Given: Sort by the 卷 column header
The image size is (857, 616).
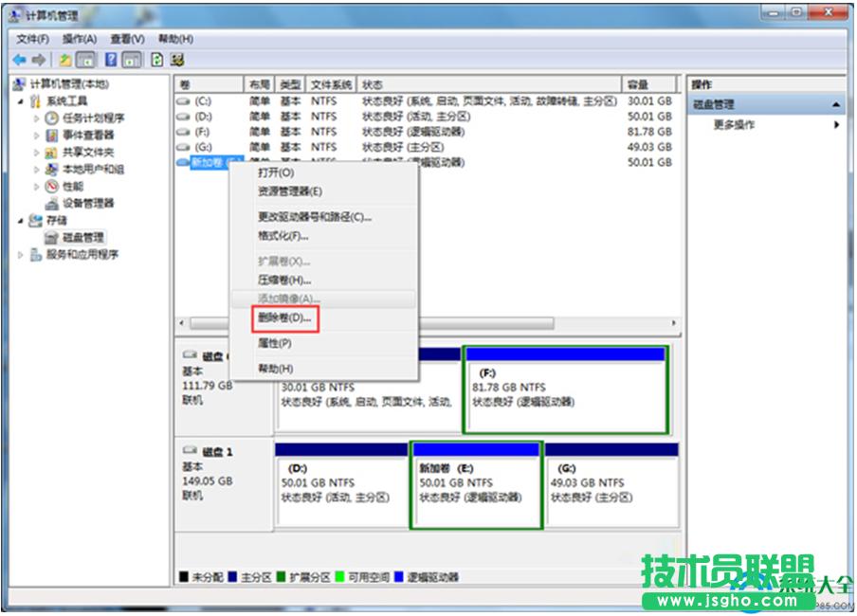Looking at the screenshot, I should [210, 84].
